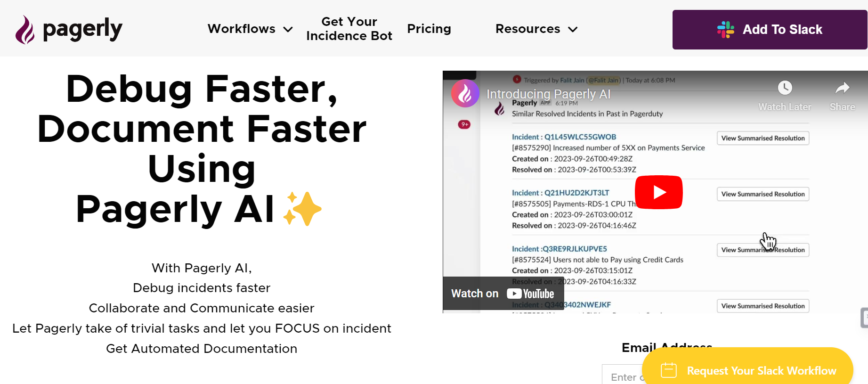Viewport: 868px width, 384px height.
Task: Open the Workflows menu
Action: (x=242, y=29)
